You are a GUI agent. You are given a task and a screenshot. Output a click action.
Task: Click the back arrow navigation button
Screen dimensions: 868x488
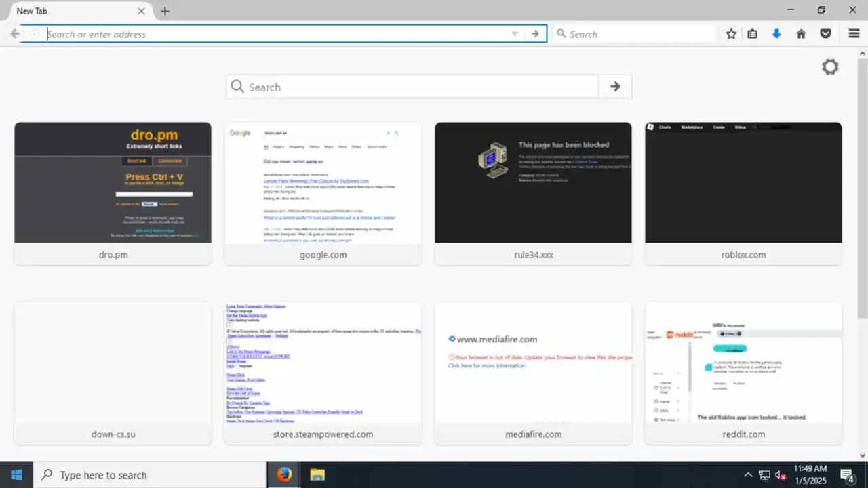(x=14, y=34)
